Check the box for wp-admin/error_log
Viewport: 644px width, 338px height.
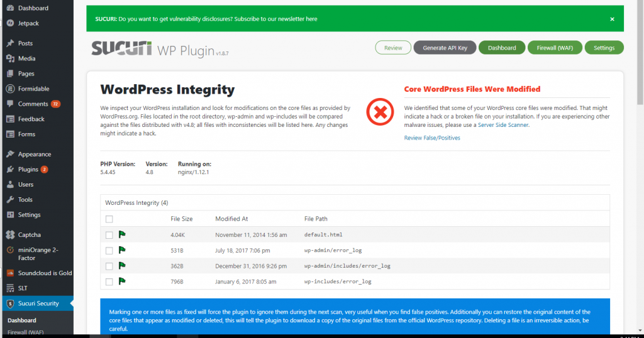click(x=109, y=251)
